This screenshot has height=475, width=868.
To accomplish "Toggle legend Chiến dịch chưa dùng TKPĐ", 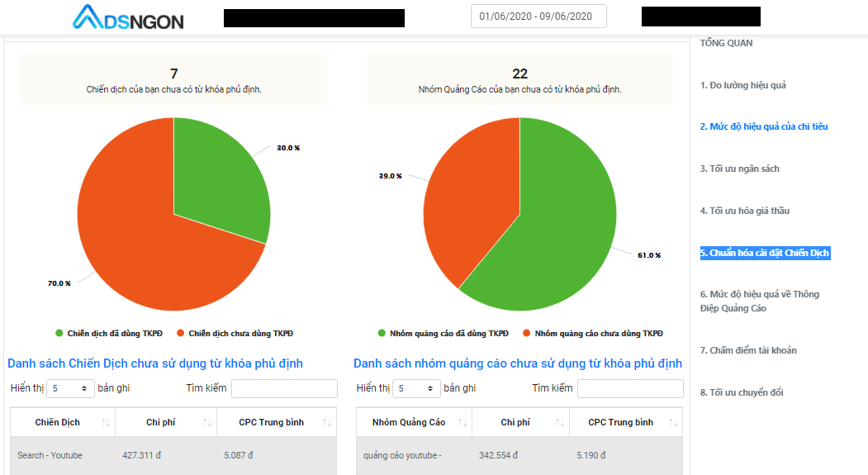I will tap(235, 333).
